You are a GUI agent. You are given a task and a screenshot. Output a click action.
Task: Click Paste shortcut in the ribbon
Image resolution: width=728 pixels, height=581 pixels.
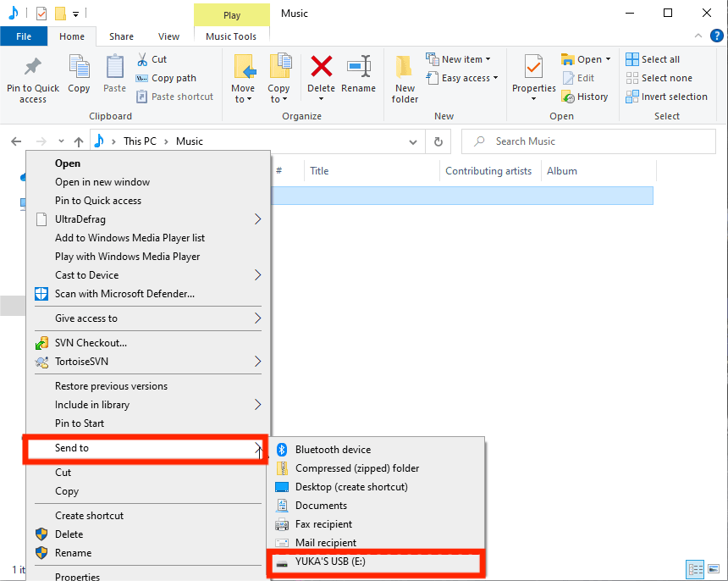(x=174, y=97)
